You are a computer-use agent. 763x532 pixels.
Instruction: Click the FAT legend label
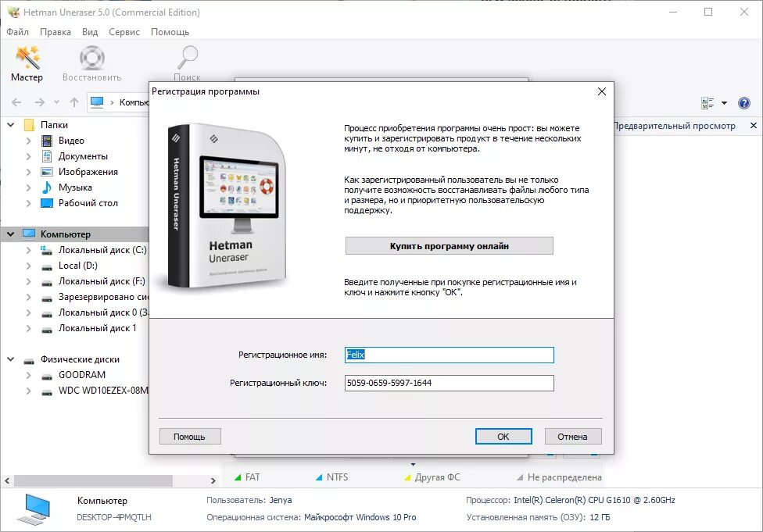click(253, 477)
